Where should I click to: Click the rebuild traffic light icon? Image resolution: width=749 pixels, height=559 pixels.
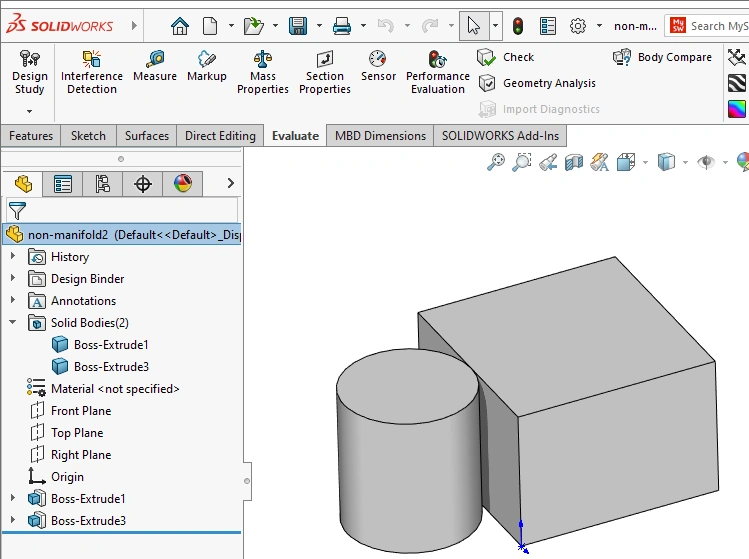pos(518,26)
